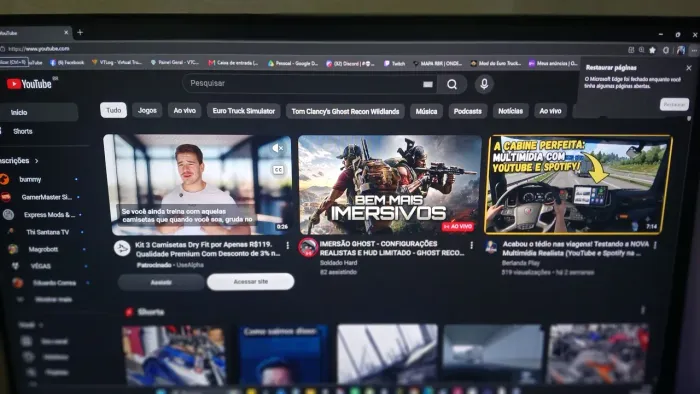
Task: Open Início in sidebar
Action: (39, 112)
